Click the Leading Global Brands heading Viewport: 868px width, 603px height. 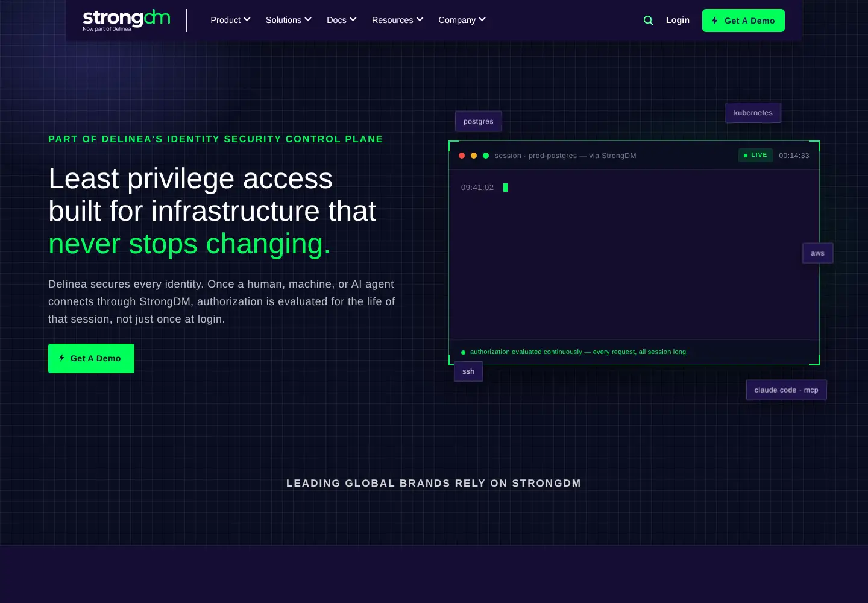[433, 483]
